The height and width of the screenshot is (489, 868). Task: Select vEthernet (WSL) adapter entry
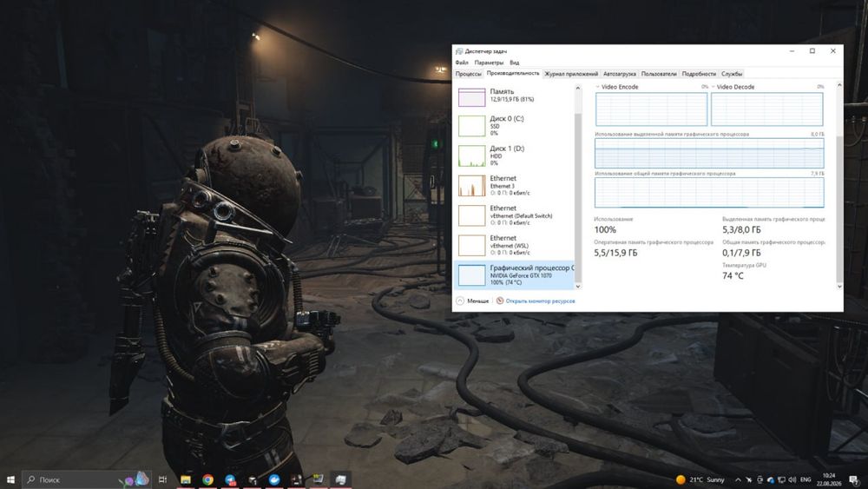coord(514,245)
